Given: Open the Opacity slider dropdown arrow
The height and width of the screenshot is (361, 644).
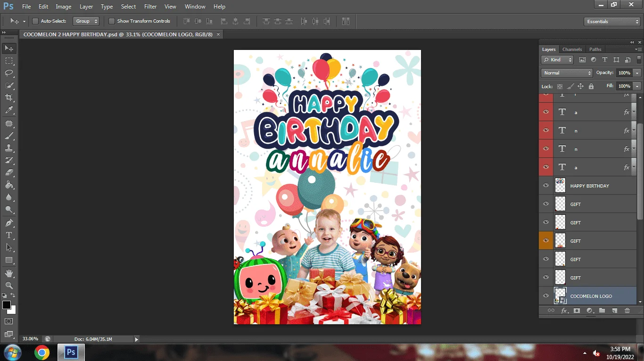Looking at the screenshot, I should click(637, 73).
